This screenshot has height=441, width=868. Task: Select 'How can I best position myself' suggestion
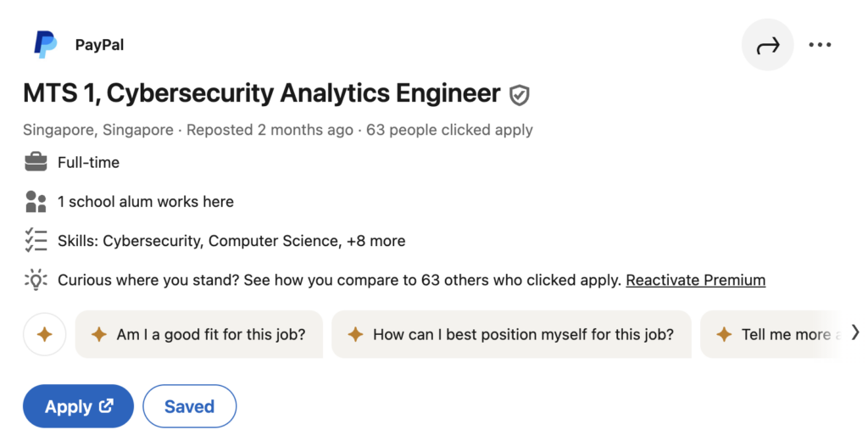pos(511,334)
